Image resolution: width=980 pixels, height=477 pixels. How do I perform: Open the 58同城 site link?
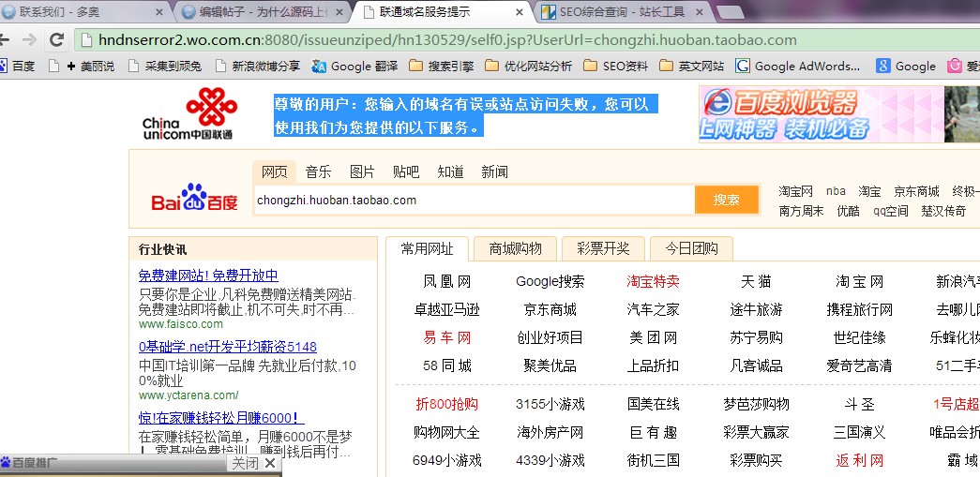(447, 365)
